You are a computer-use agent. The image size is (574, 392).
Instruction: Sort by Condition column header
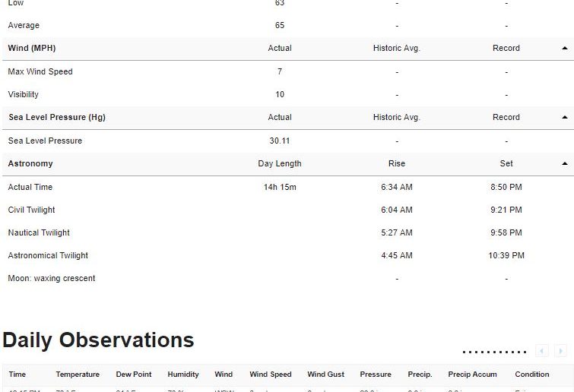point(532,375)
